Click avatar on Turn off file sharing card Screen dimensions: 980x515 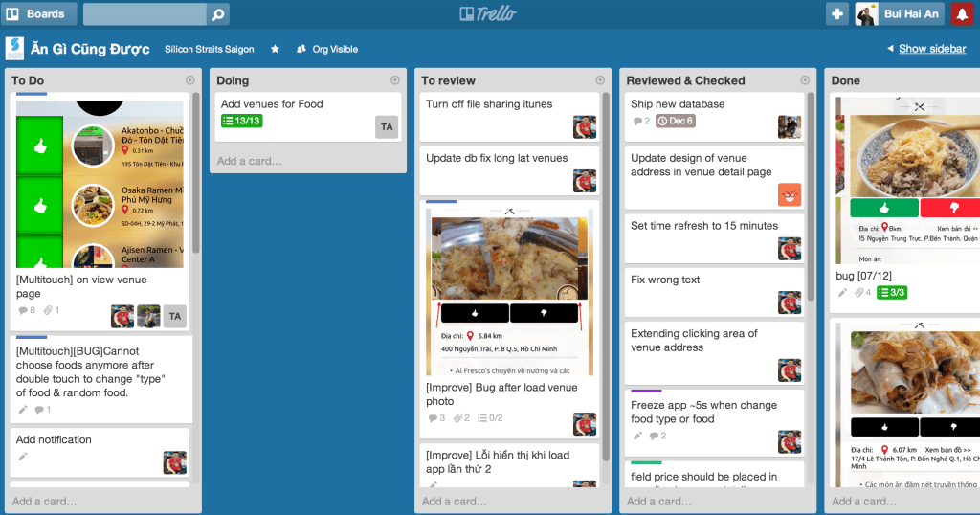pos(585,127)
